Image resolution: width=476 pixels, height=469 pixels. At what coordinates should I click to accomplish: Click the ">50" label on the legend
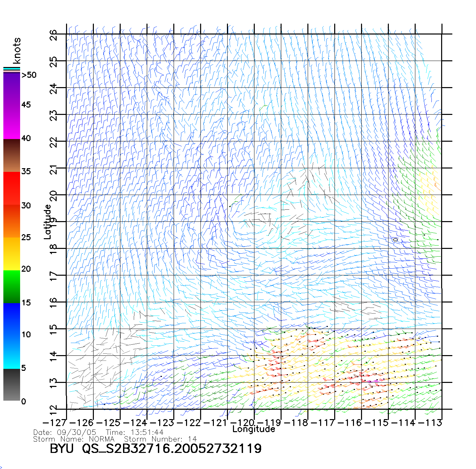[x=29, y=75]
